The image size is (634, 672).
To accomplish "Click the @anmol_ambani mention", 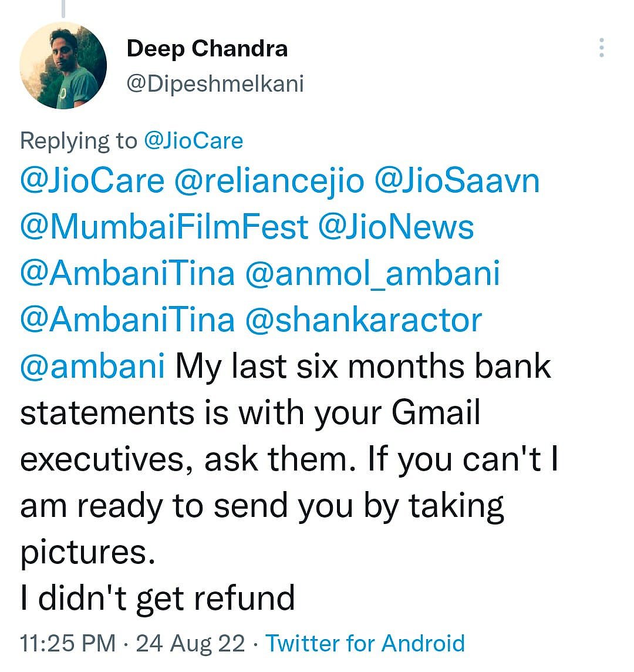I will (372, 274).
